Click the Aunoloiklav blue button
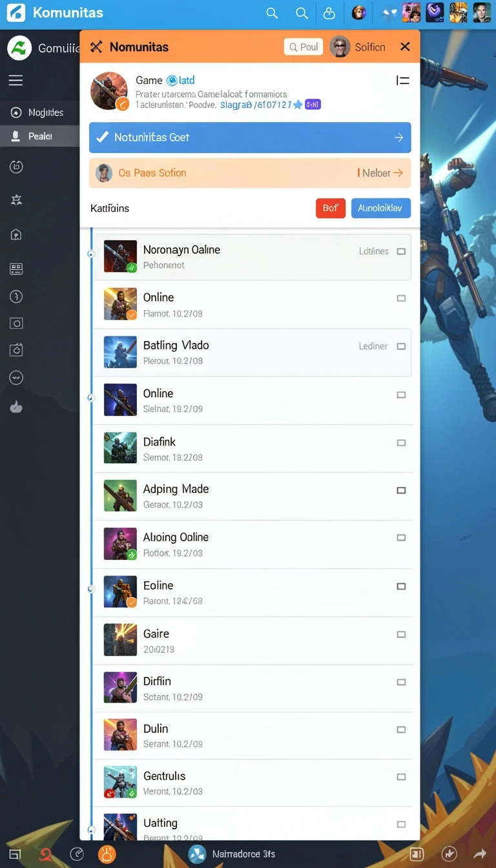 click(x=380, y=208)
